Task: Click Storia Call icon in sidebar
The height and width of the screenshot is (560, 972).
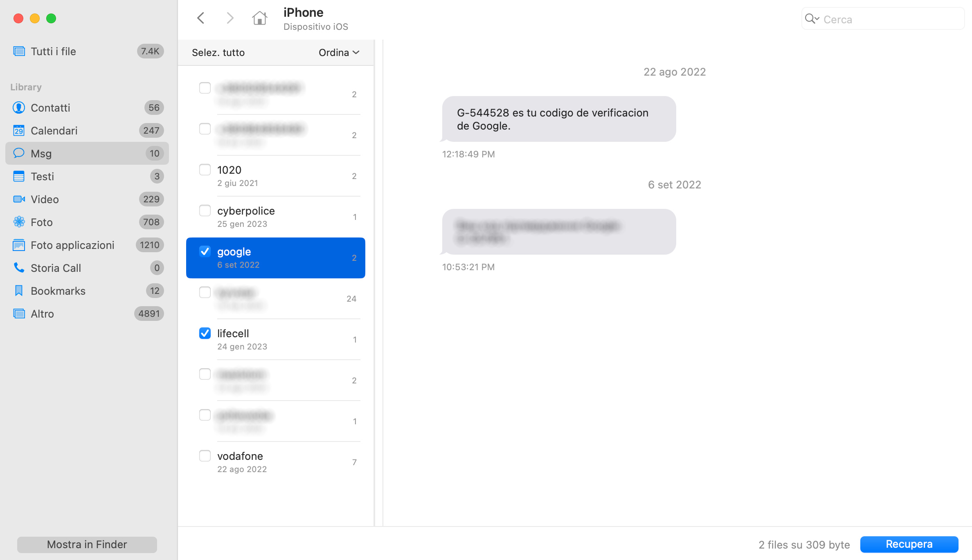Action: pos(18,268)
